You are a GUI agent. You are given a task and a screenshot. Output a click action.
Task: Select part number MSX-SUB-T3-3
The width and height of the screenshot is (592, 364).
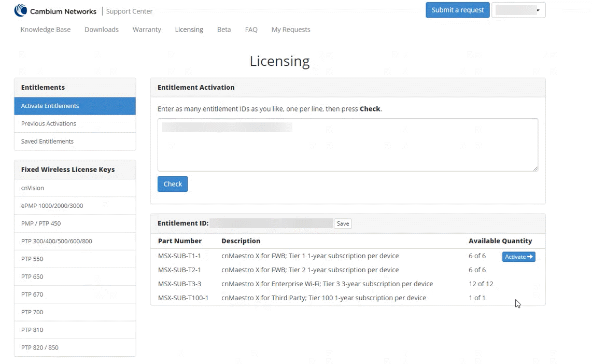[x=180, y=284]
